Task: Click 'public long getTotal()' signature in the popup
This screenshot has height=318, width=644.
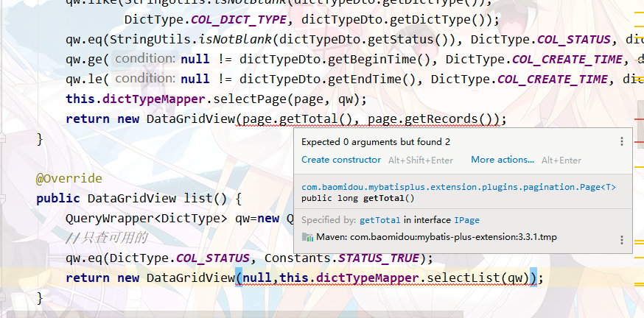Action: [x=358, y=198]
